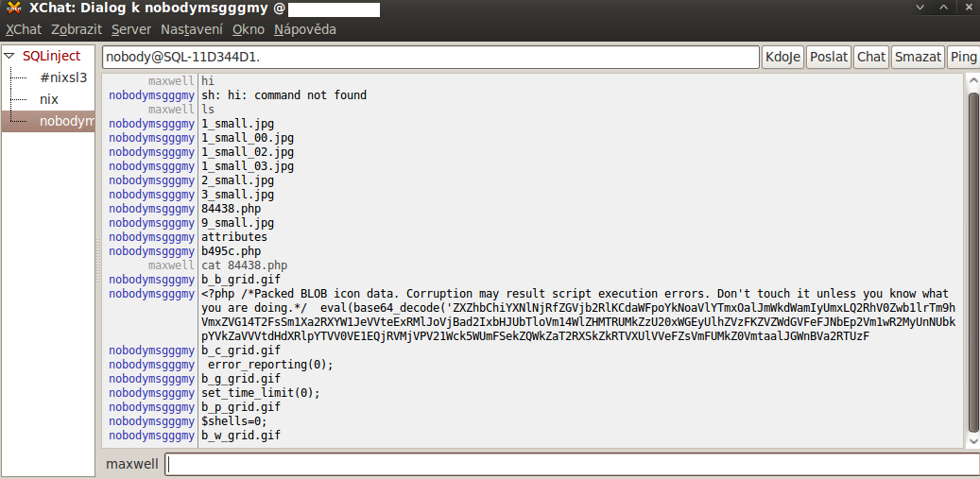Click the KdoJe button
This screenshot has height=479, width=980.
click(x=782, y=57)
